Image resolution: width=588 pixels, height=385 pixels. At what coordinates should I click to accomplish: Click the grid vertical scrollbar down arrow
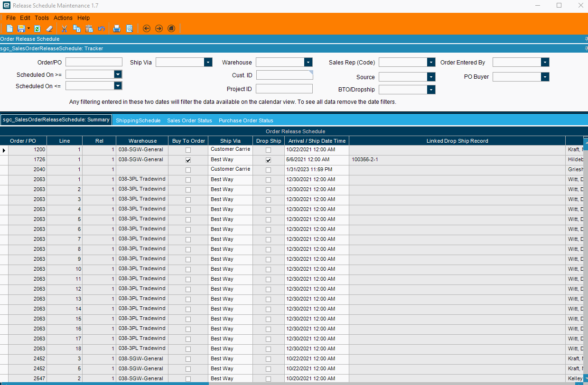pos(586,377)
